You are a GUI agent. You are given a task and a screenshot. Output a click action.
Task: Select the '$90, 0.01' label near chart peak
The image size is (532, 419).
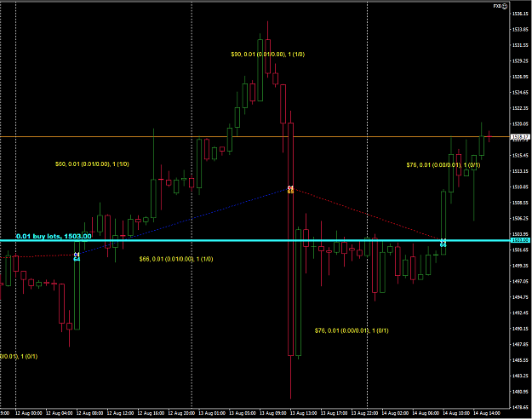coord(267,55)
